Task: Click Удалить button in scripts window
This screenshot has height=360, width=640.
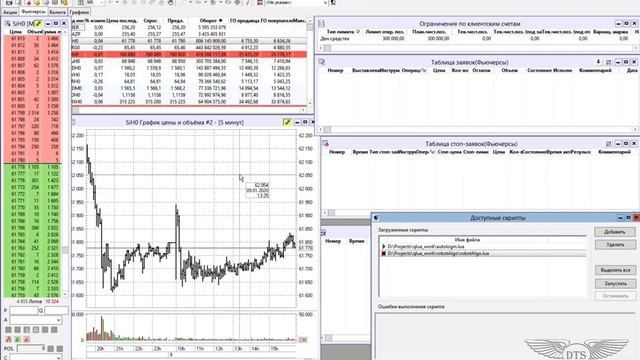Action: [615, 245]
